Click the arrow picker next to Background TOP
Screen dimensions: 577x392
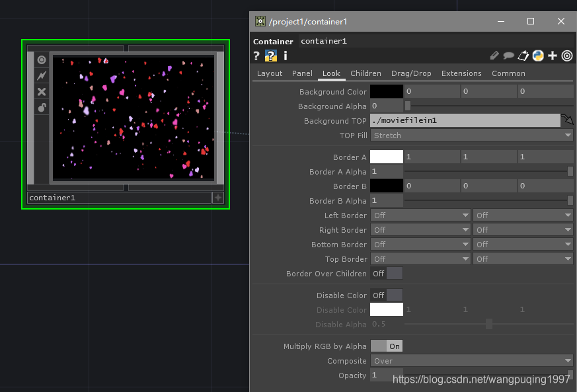[567, 120]
